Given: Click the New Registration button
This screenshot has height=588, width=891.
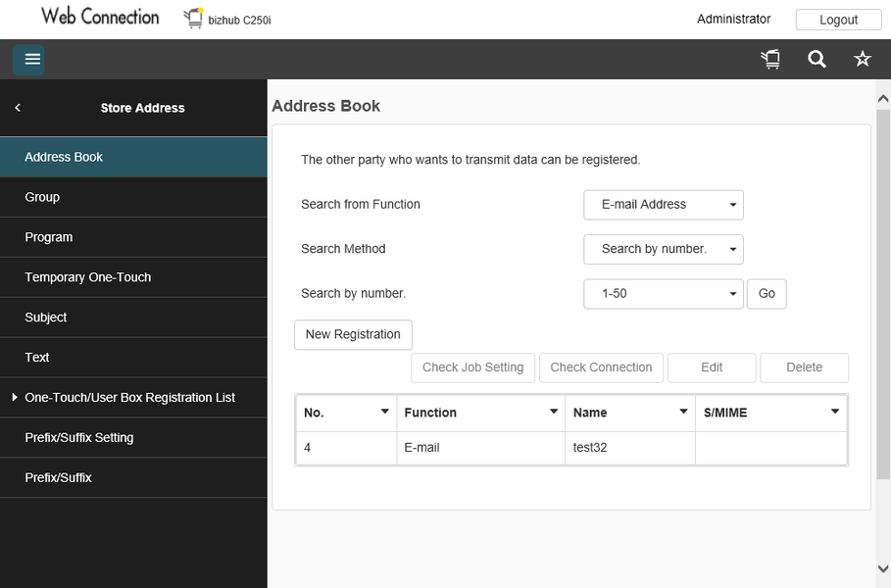Looking at the screenshot, I should pos(353,334).
